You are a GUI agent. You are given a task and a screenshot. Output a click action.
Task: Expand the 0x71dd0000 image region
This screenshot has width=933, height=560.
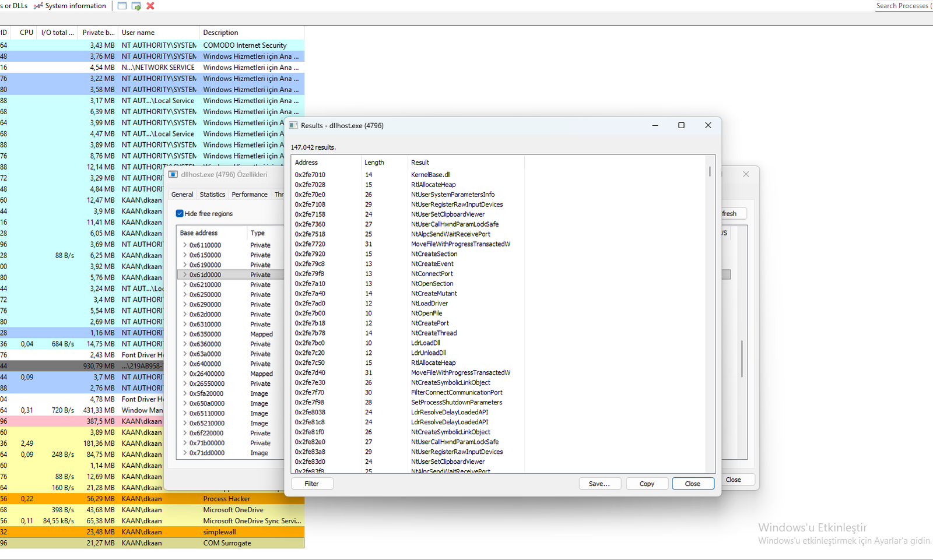coord(185,453)
